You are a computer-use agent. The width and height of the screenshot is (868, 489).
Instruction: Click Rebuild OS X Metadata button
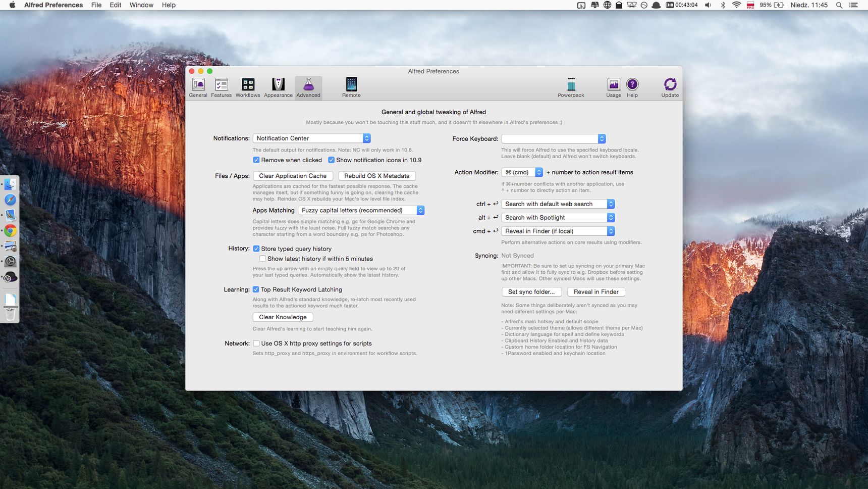tap(377, 176)
